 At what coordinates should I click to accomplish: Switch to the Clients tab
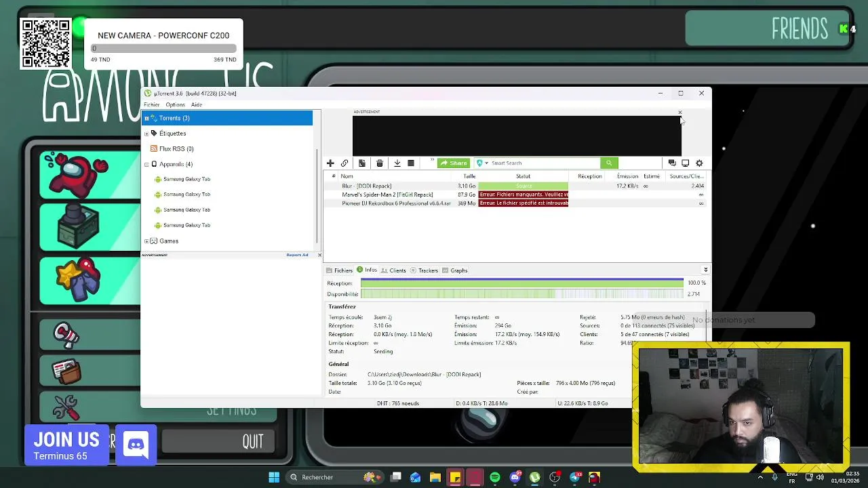[x=393, y=270]
